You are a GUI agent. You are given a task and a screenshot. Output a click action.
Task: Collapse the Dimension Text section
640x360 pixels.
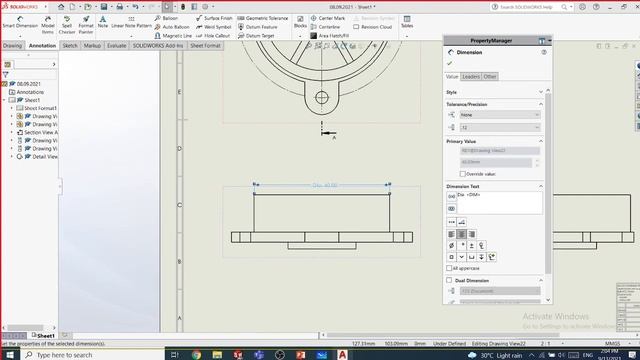pyautogui.click(x=541, y=186)
